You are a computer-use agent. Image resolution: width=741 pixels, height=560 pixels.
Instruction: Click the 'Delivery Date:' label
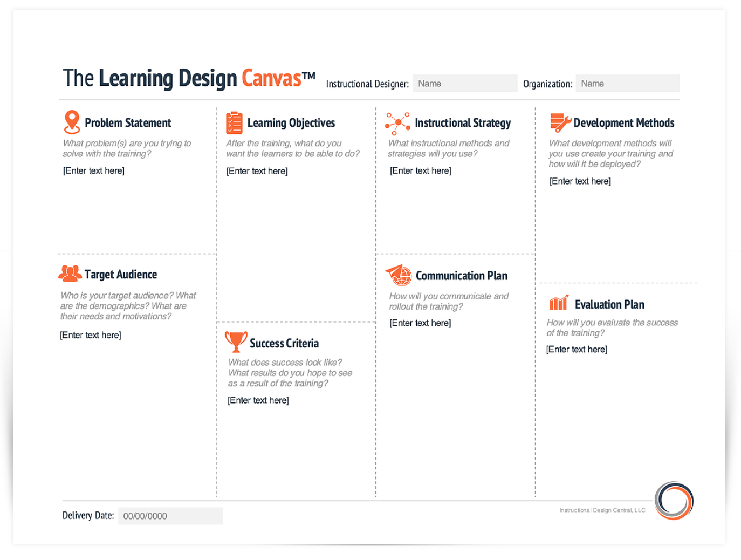click(x=88, y=515)
